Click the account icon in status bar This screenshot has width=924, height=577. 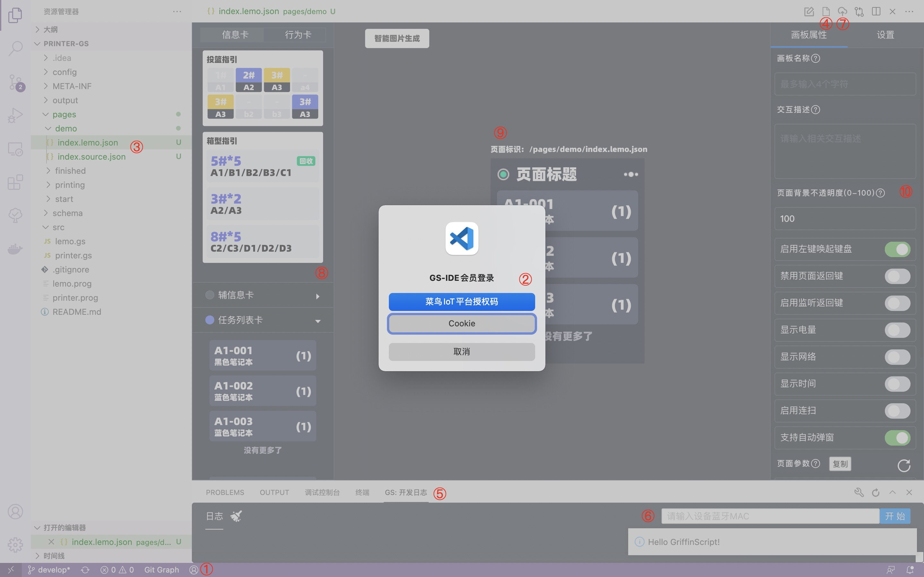(193, 570)
